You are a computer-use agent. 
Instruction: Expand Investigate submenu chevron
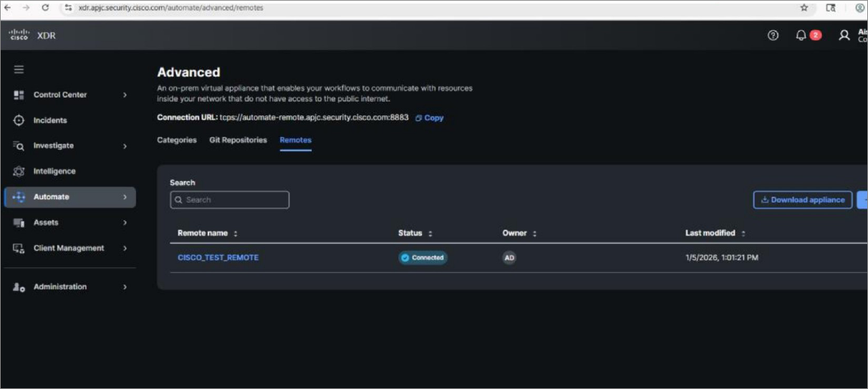coord(125,146)
